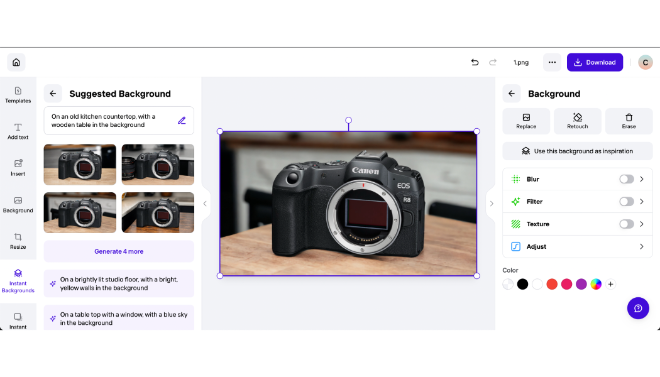660x377 pixels.
Task: Toggle the Blur switch on
Action: (x=626, y=179)
